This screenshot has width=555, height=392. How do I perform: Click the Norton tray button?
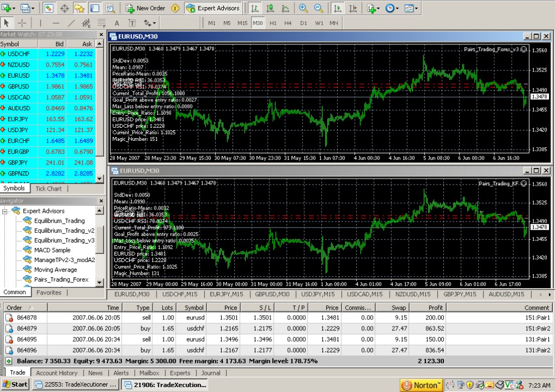pos(422,385)
